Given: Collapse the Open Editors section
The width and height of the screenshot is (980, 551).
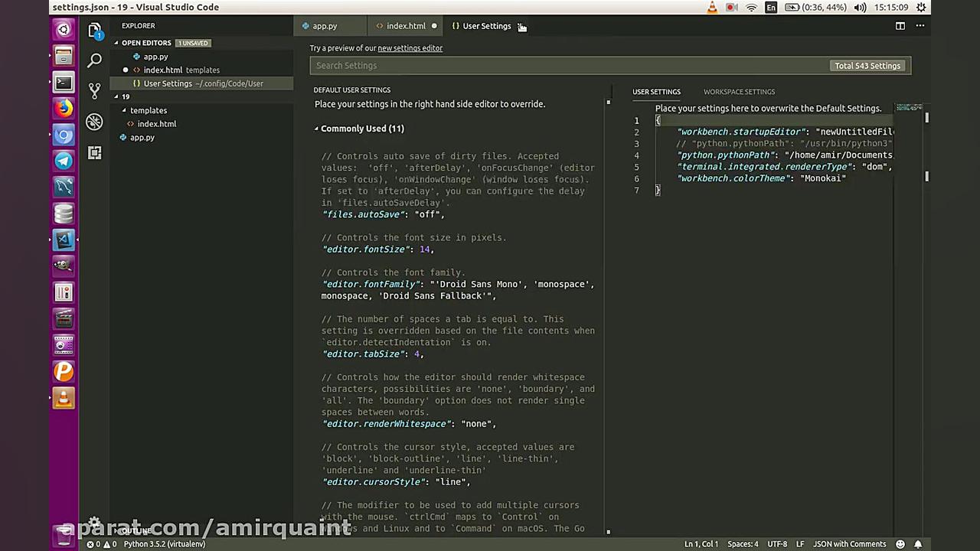Looking at the screenshot, I should (145, 43).
